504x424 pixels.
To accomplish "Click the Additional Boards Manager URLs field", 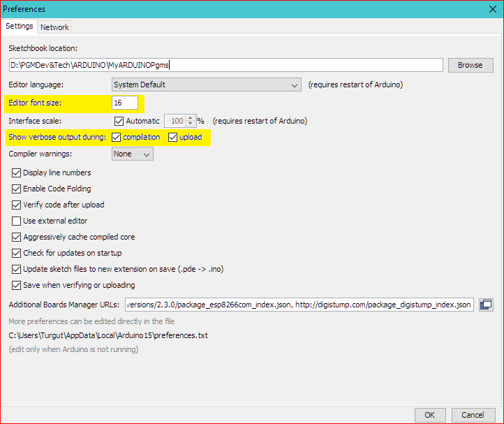I will pos(299,305).
